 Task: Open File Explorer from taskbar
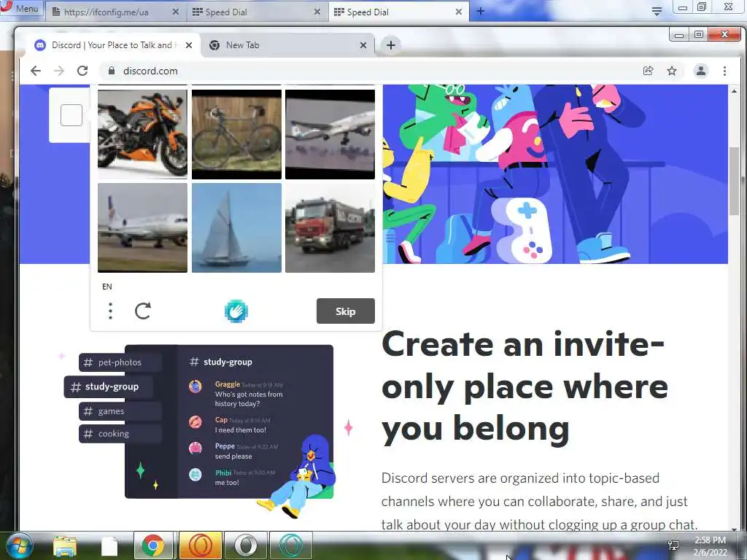tap(65, 545)
